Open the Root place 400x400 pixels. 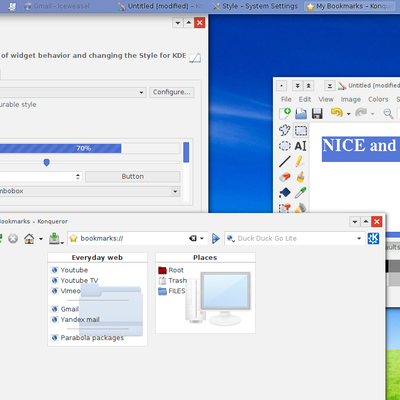[x=171, y=270]
